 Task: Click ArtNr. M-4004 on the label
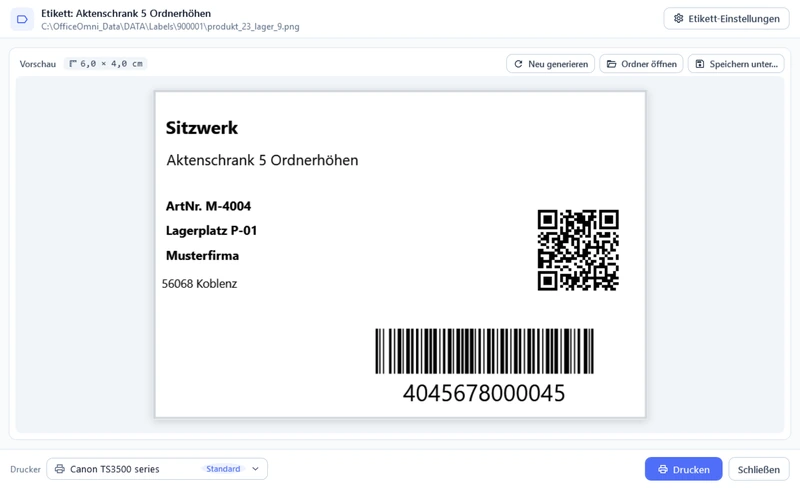pos(208,206)
